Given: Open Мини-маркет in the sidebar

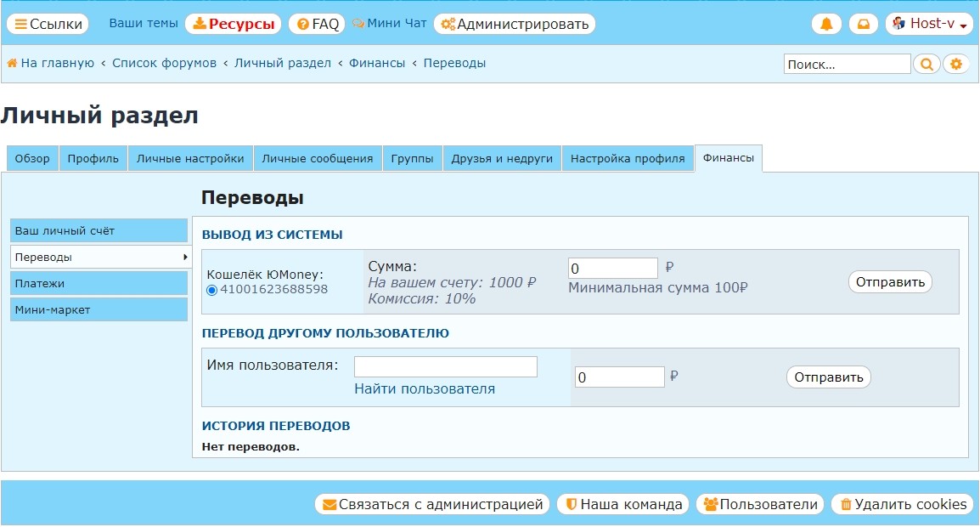Looking at the screenshot, I should 99,309.
